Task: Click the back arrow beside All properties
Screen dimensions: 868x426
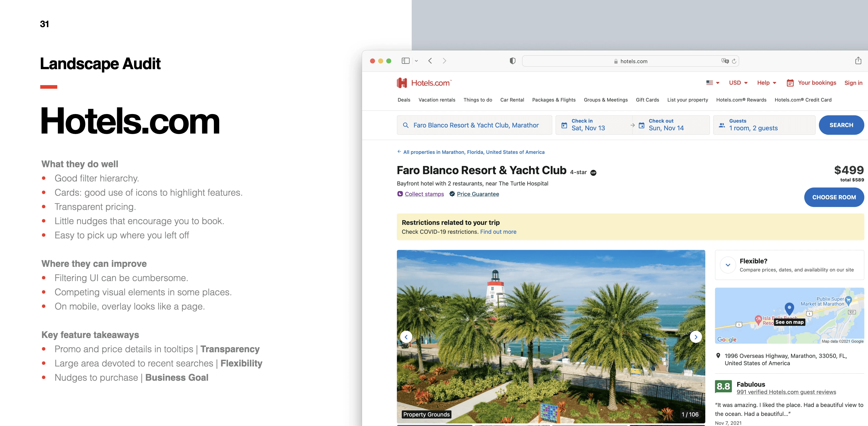Action: (399, 152)
